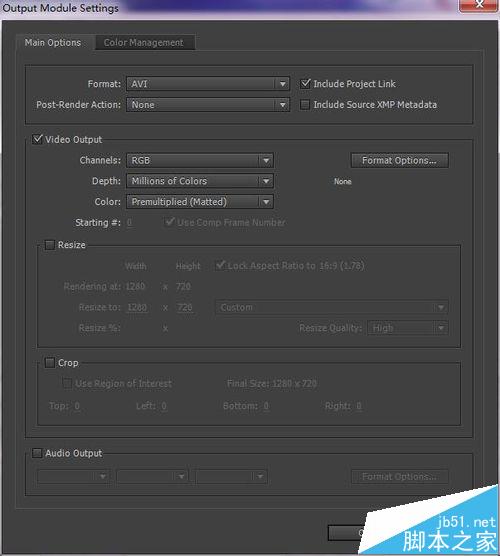Image resolution: width=500 pixels, height=556 pixels.
Task: Enable the Crop checkbox
Action: tap(50, 362)
